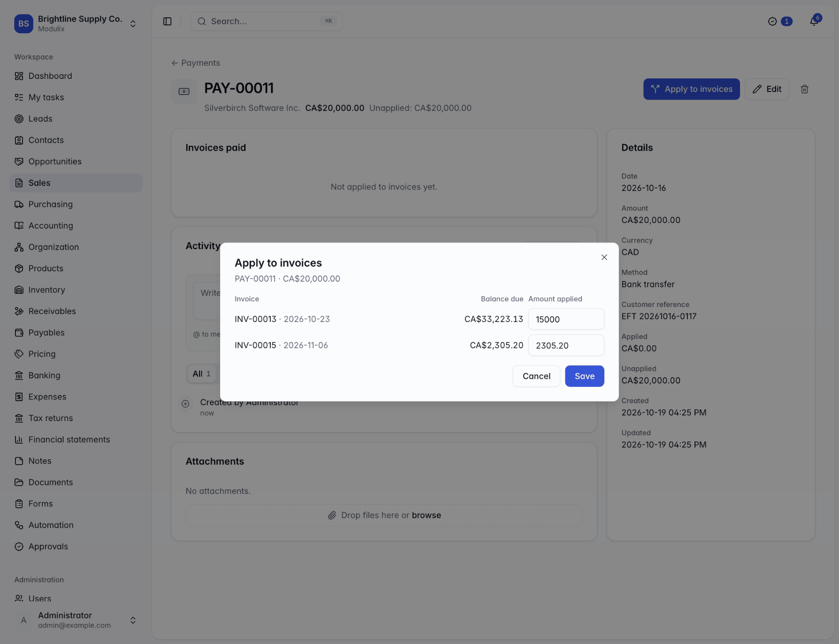
Task: Click the Expenses receipt icon
Action: click(x=19, y=397)
